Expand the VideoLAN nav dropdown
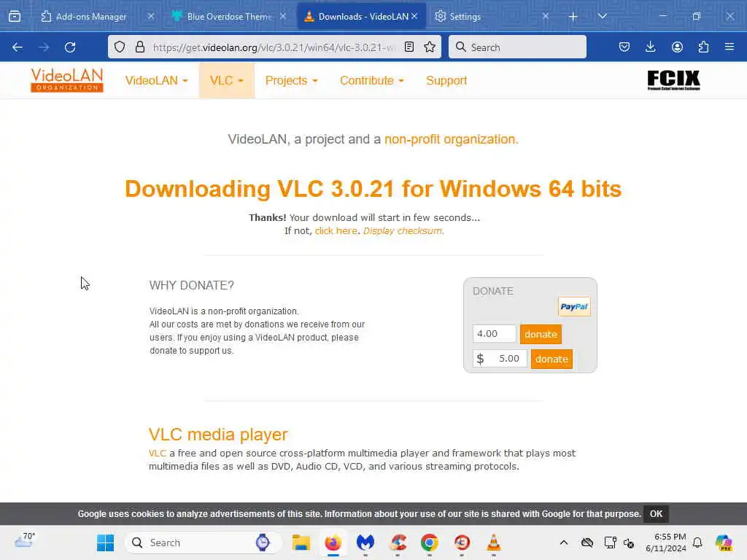747x560 pixels. pos(156,80)
